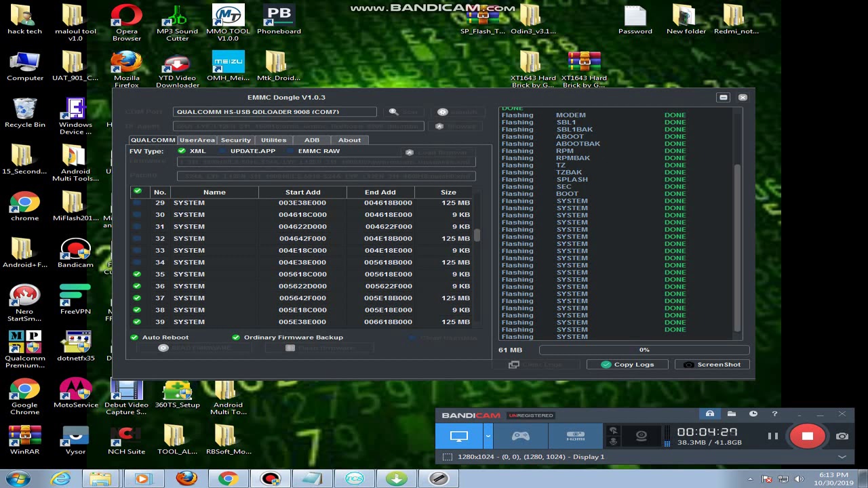Open the Security tab
Image resolution: width=868 pixels, height=488 pixels.
pyautogui.click(x=235, y=140)
